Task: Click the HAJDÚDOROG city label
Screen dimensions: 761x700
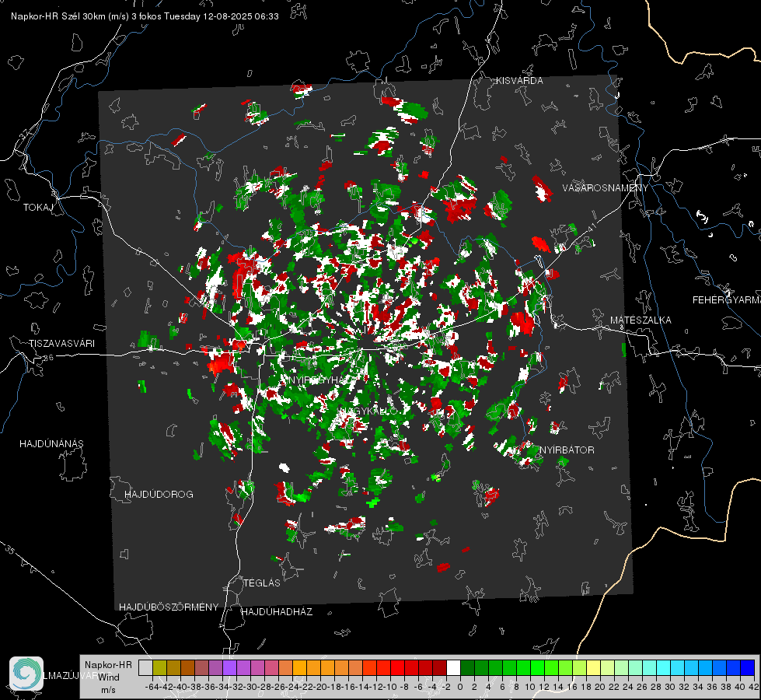Action: (x=159, y=495)
